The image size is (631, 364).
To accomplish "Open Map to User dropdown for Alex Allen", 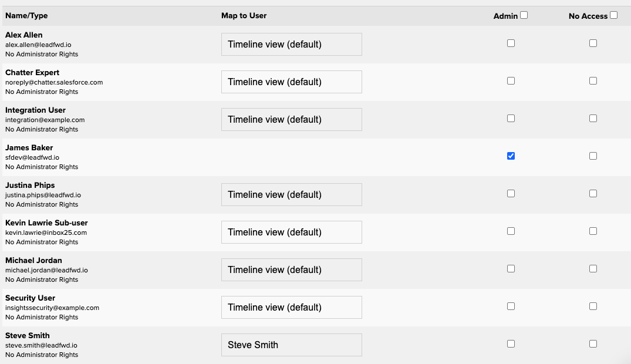I will pyautogui.click(x=291, y=44).
